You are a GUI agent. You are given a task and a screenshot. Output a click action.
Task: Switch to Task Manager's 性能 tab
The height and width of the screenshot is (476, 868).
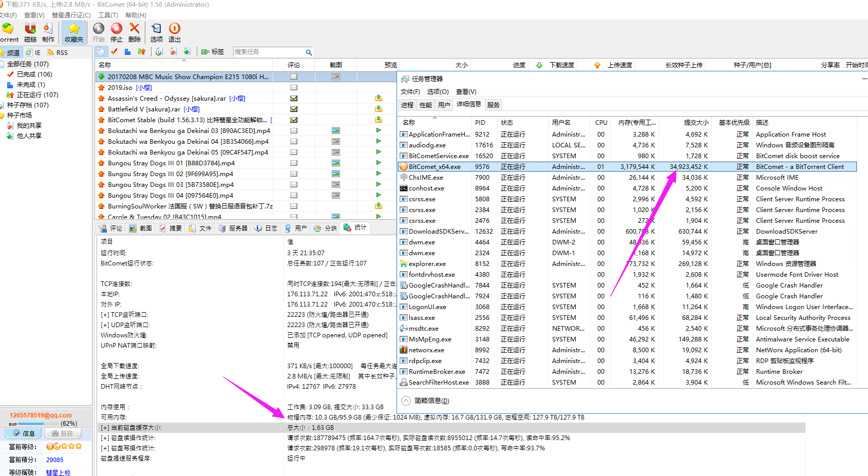[x=426, y=105]
